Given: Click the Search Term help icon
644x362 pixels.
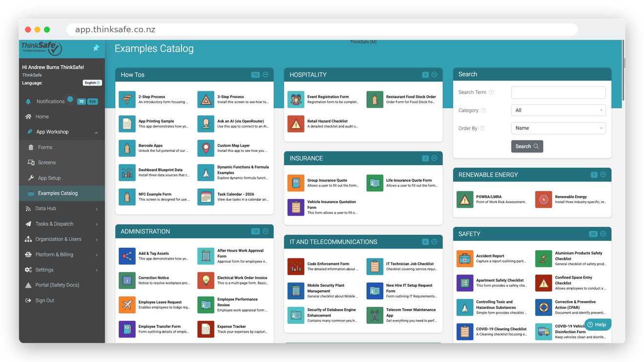Looking at the screenshot, I should click(491, 92).
